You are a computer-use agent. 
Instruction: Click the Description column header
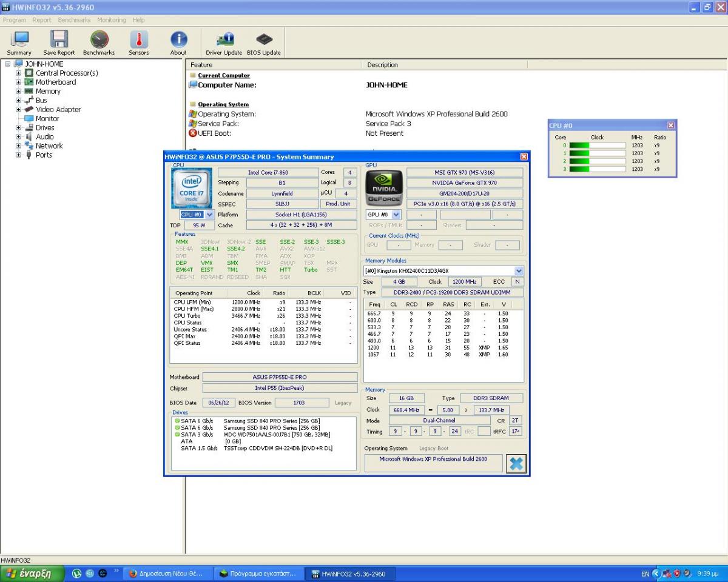pyautogui.click(x=445, y=65)
